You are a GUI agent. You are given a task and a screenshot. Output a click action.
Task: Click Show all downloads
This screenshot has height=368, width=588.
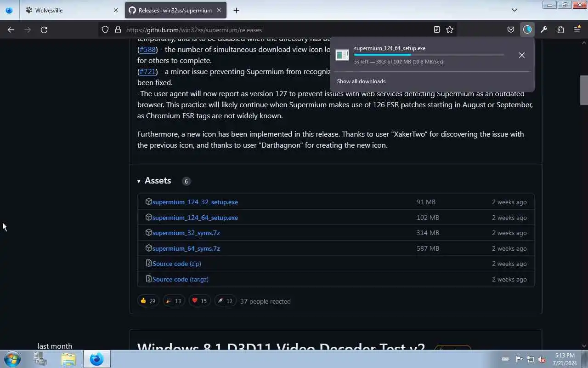tap(361, 81)
